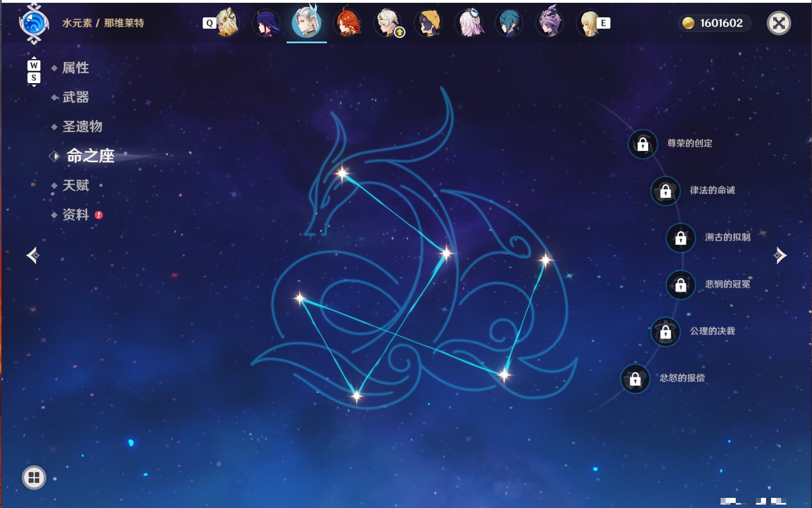
Task: Switch to the 属性 attributes tab
Action: click(76, 68)
